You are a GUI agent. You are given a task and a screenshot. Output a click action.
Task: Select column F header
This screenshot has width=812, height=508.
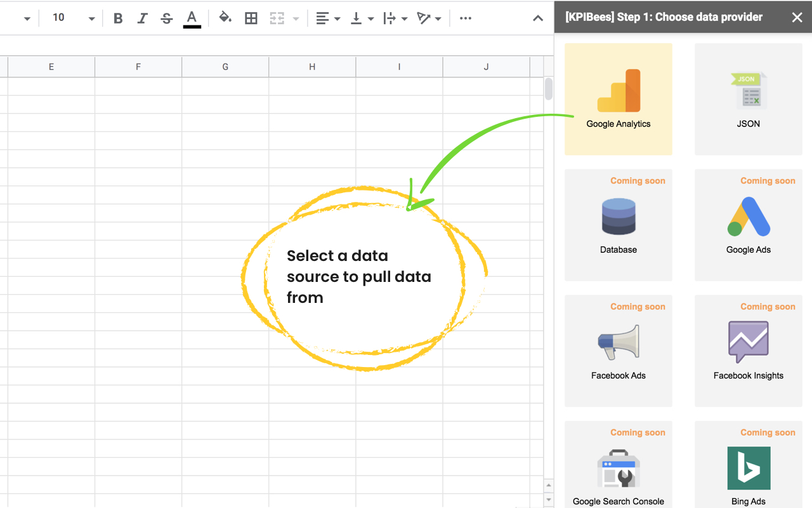point(138,67)
